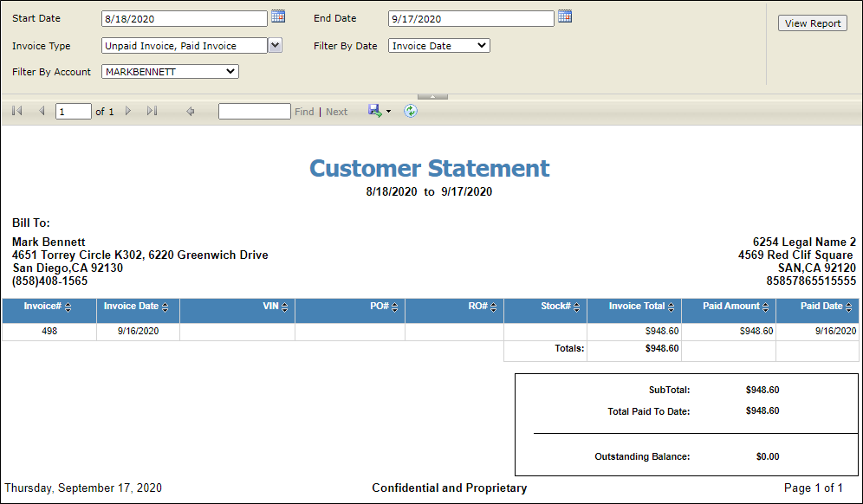This screenshot has height=504, width=863.
Task: Go to the next report page
Action: 128,111
